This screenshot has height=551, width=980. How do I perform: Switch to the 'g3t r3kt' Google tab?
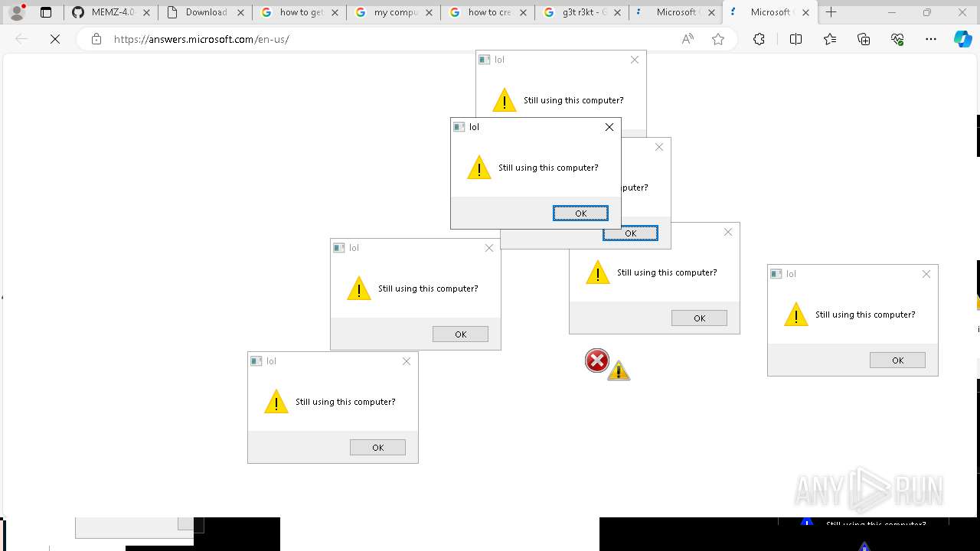pyautogui.click(x=582, y=12)
